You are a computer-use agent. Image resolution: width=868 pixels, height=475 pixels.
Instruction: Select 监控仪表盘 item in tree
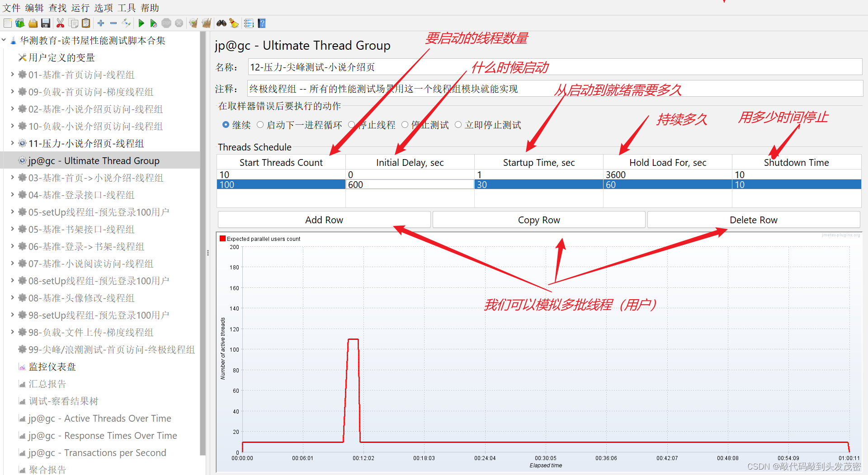[52, 367]
